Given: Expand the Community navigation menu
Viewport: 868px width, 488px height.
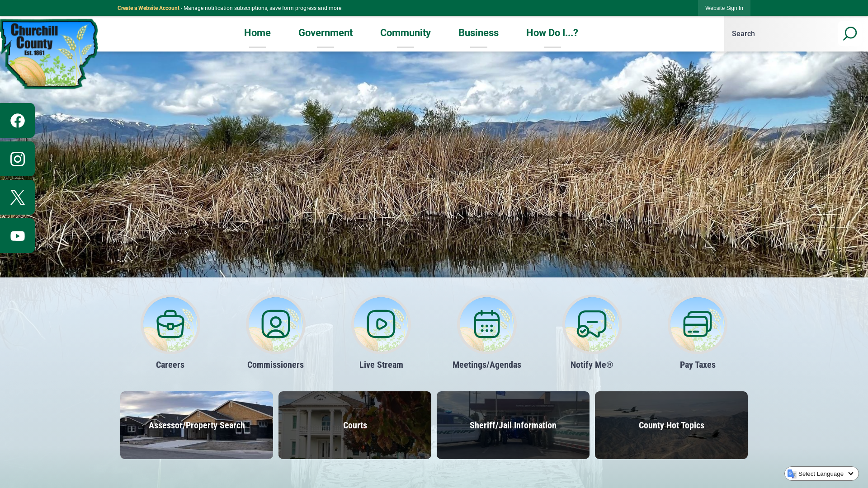Looking at the screenshot, I should point(406,33).
